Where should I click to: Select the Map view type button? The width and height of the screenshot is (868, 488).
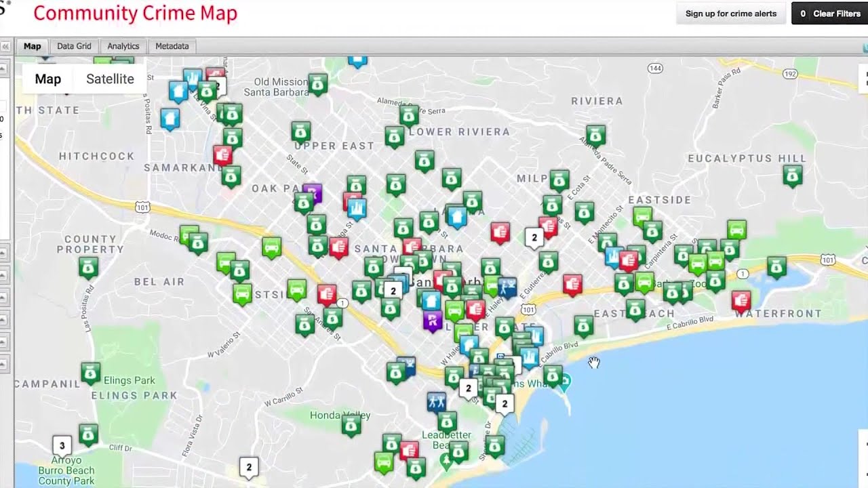click(x=48, y=79)
